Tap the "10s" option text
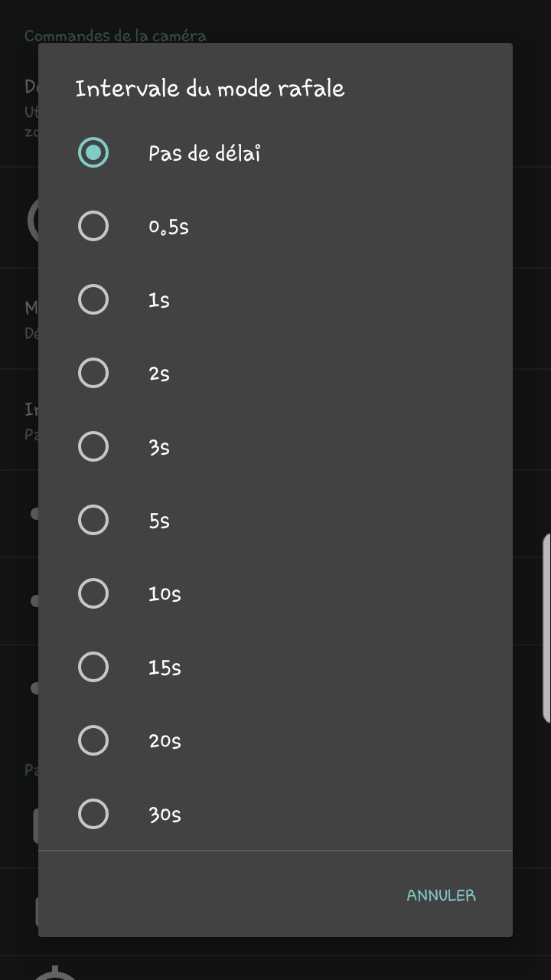Image resolution: width=551 pixels, height=980 pixels. pyautogui.click(x=165, y=594)
